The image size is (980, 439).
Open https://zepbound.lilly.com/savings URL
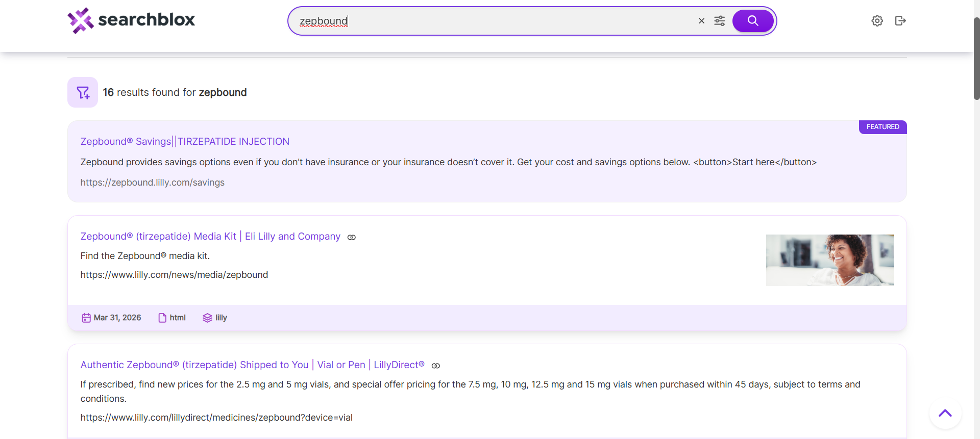pos(152,183)
